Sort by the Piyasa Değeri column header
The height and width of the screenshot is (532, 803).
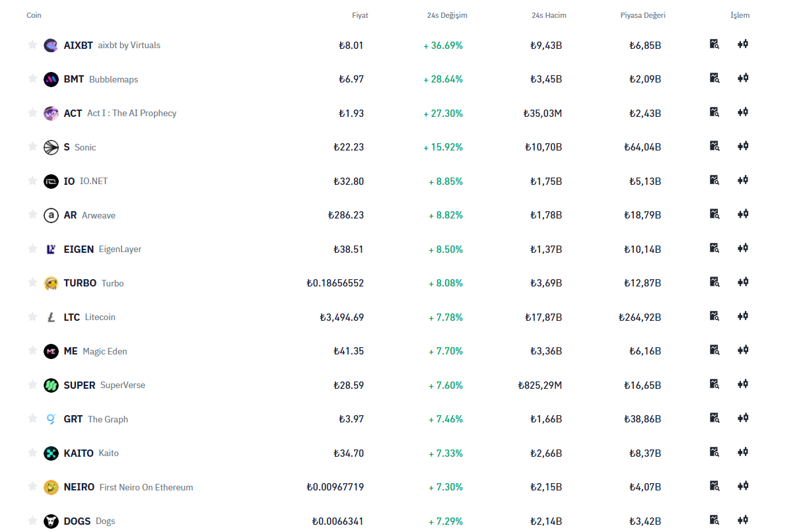[643, 15]
